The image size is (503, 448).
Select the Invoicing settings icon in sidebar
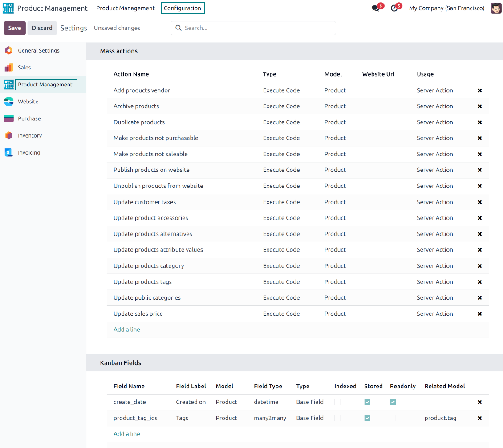(9, 153)
